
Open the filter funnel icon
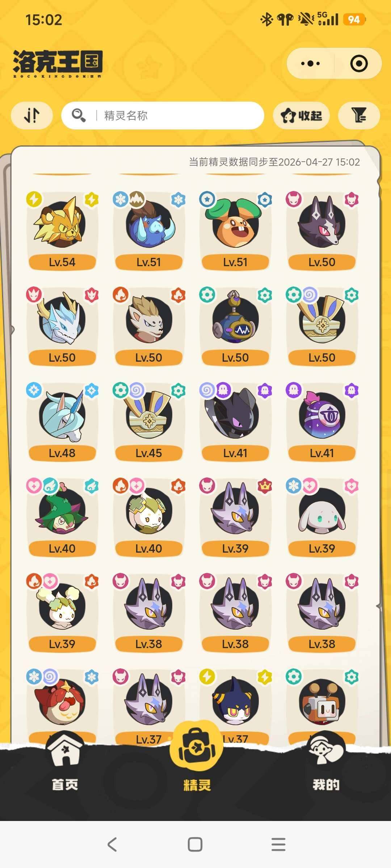[359, 116]
